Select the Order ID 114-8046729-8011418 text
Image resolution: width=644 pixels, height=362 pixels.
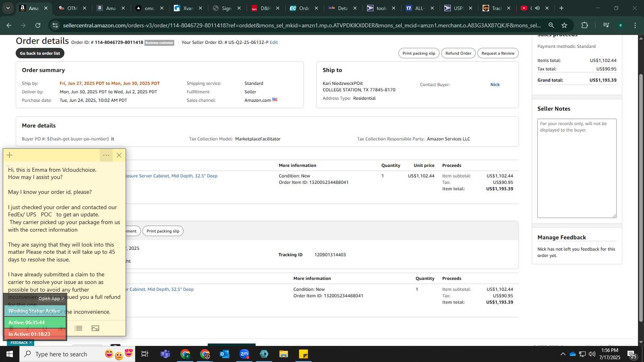pos(119,42)
